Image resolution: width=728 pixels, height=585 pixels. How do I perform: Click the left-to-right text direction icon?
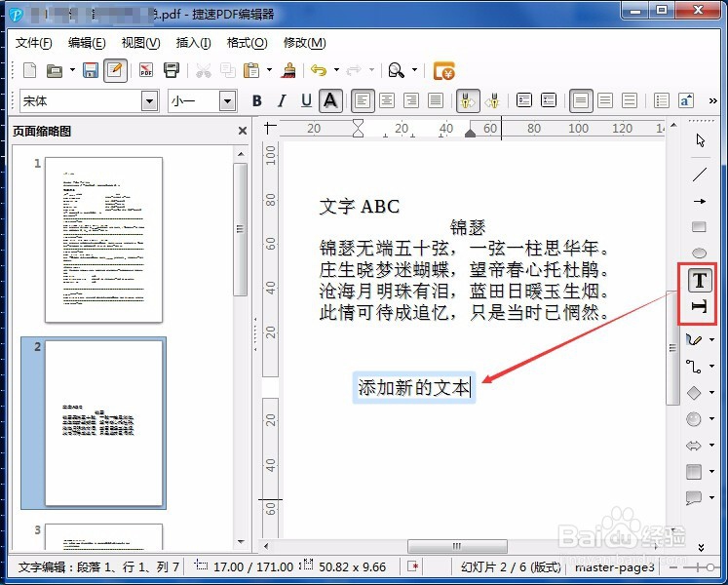(x=468, y=100)
